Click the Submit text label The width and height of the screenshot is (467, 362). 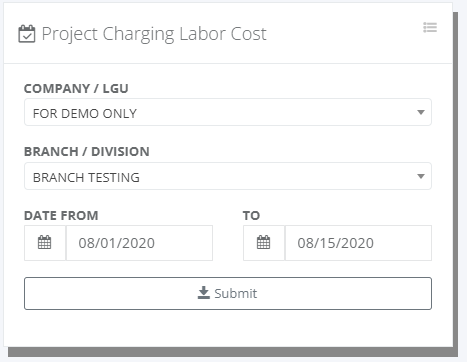(x=236, y=294)
